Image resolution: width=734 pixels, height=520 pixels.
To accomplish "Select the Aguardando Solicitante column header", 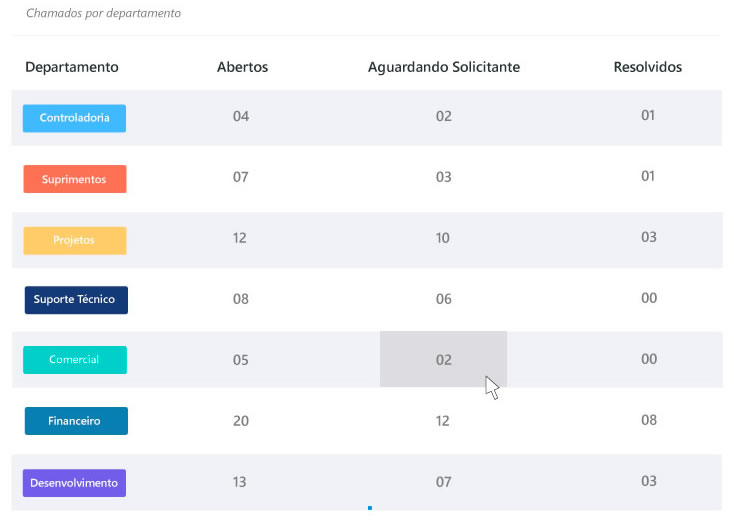I will [444, 67].
